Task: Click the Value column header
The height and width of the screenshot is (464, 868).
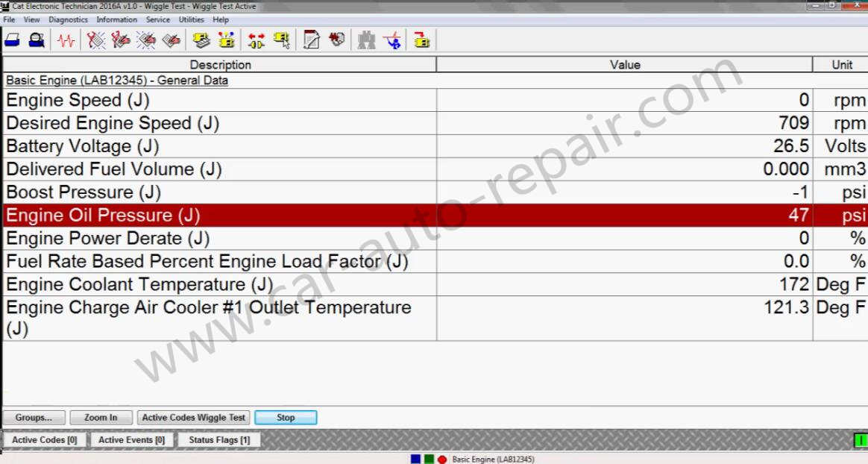Action: click(624, 64)
